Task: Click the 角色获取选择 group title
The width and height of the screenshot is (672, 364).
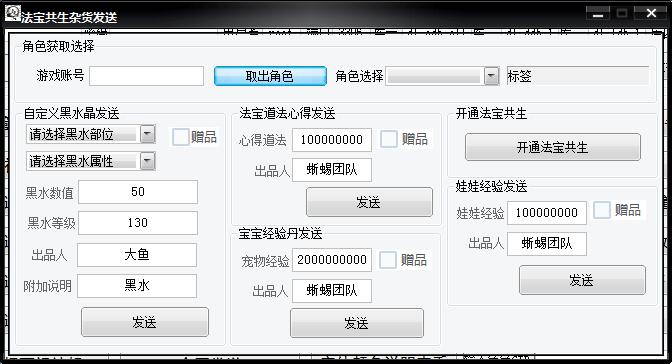Action: point(58,46)
